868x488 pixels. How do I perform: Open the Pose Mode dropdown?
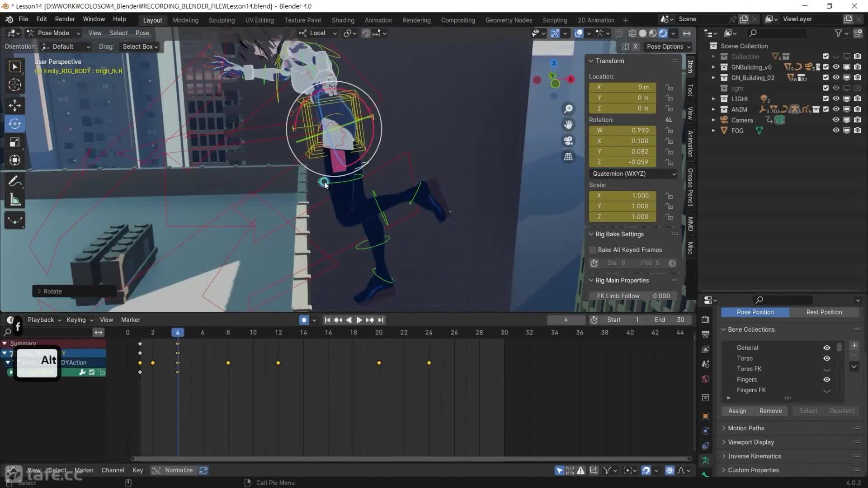coord(53,33)
